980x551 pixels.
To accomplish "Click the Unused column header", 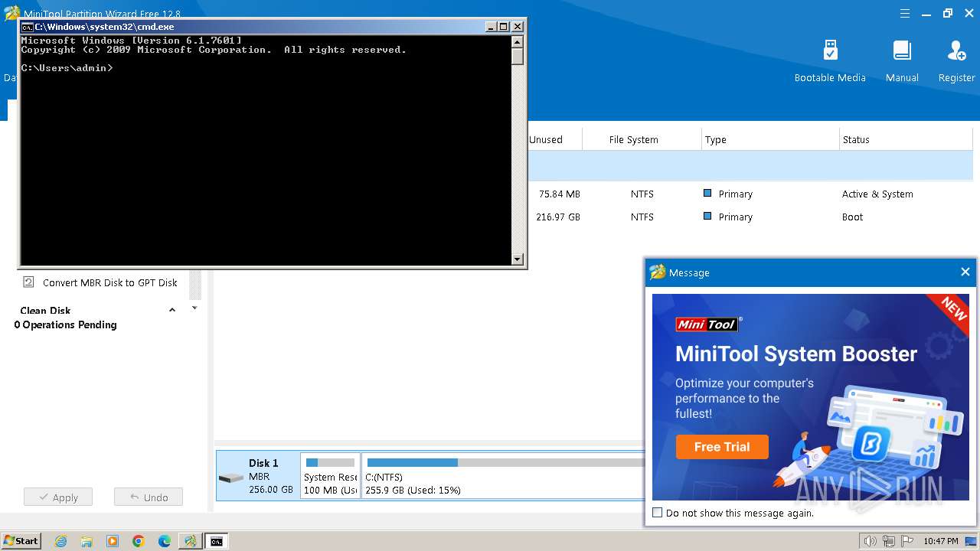I will point(546,139).
